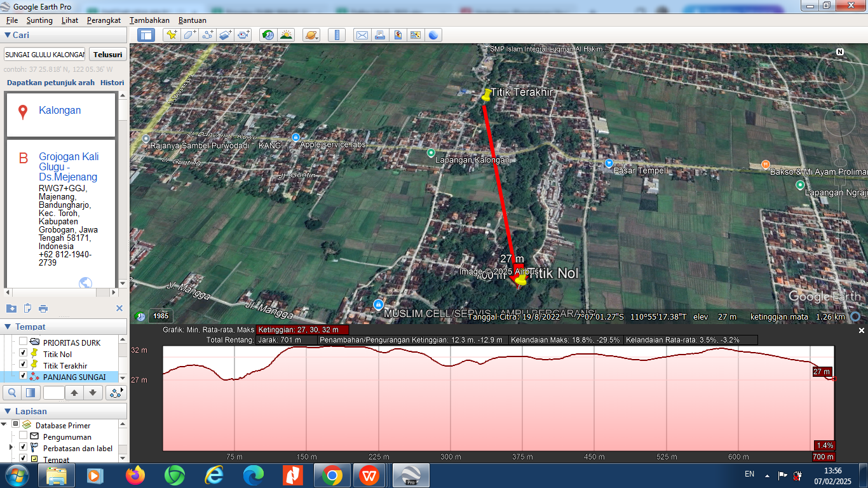Uncheck Perbatasan dan label layer
Screen dimensions: 868x488
click(x=23, y=447)
